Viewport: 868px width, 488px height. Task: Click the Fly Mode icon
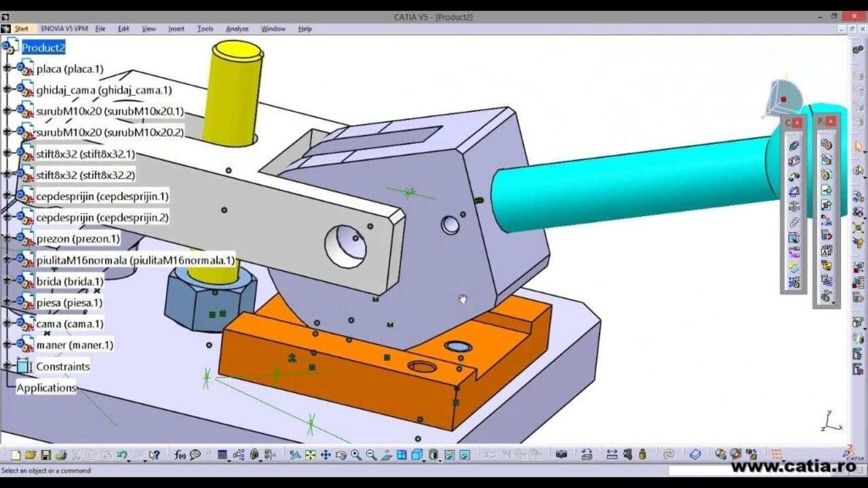[294, 455]
